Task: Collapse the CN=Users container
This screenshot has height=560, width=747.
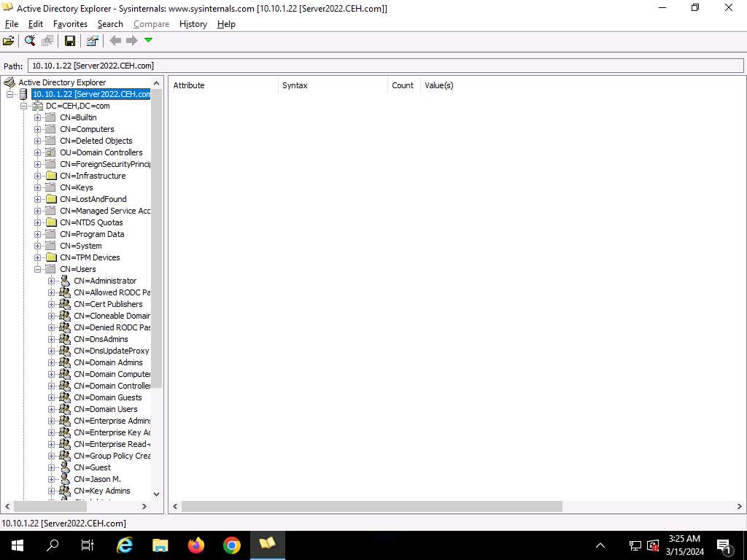Action: coord(38,269)
